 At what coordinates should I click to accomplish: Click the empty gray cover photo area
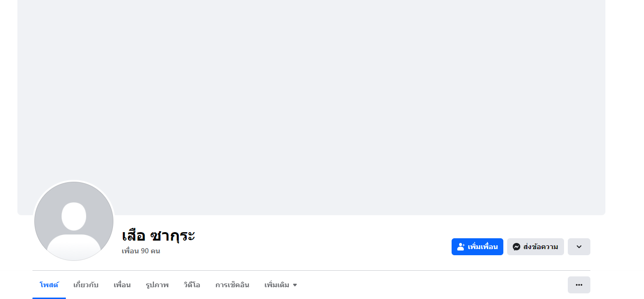(x=311, y=94)
